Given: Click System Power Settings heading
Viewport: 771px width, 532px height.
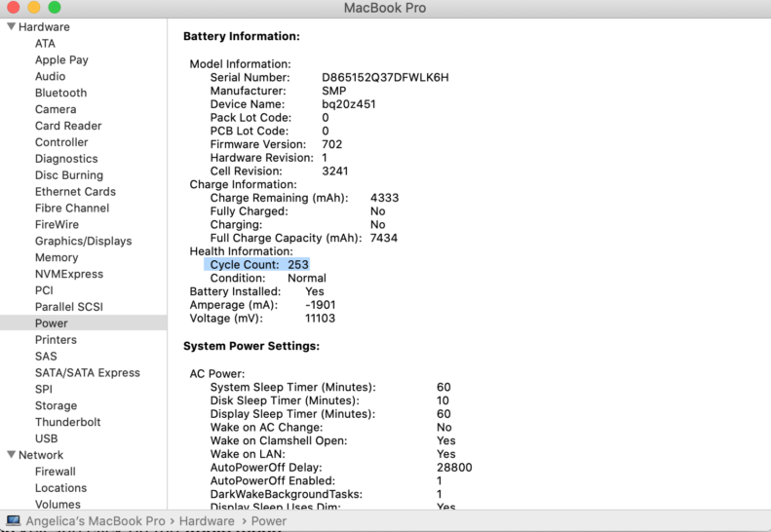Looking at the screenshot, I should point(251,346).
